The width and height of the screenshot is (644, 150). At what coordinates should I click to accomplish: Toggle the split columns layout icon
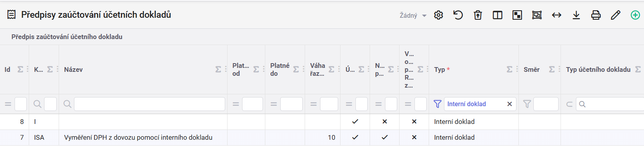498,15
